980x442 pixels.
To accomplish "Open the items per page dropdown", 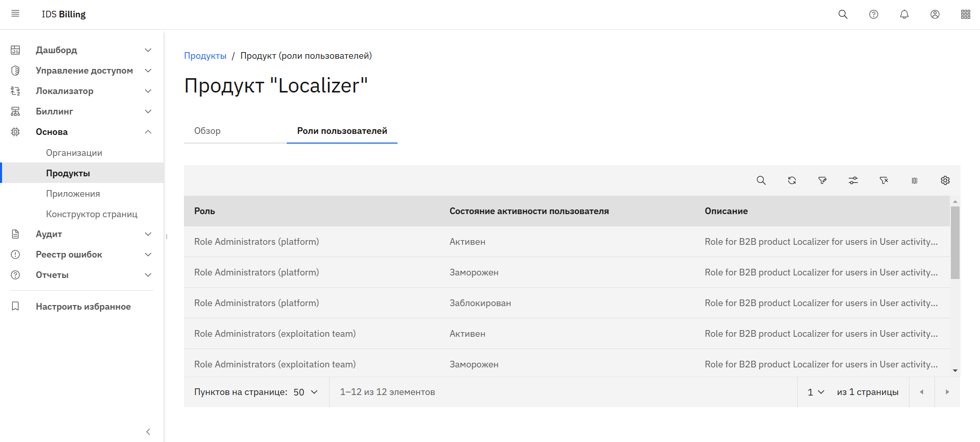I will pos(306,392).
